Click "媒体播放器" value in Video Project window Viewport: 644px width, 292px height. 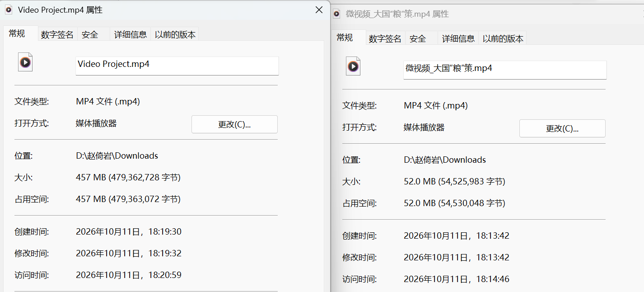point(96,123)
